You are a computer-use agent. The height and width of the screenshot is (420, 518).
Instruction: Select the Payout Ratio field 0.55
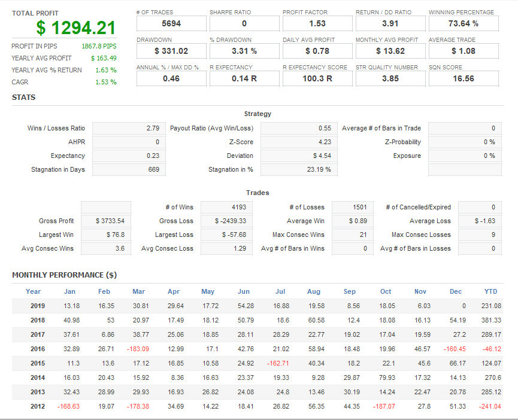pos(299,129)
